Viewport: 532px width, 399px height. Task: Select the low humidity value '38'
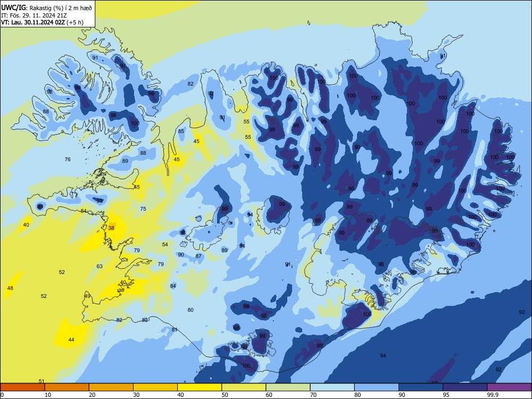click(x=111, y=228)
